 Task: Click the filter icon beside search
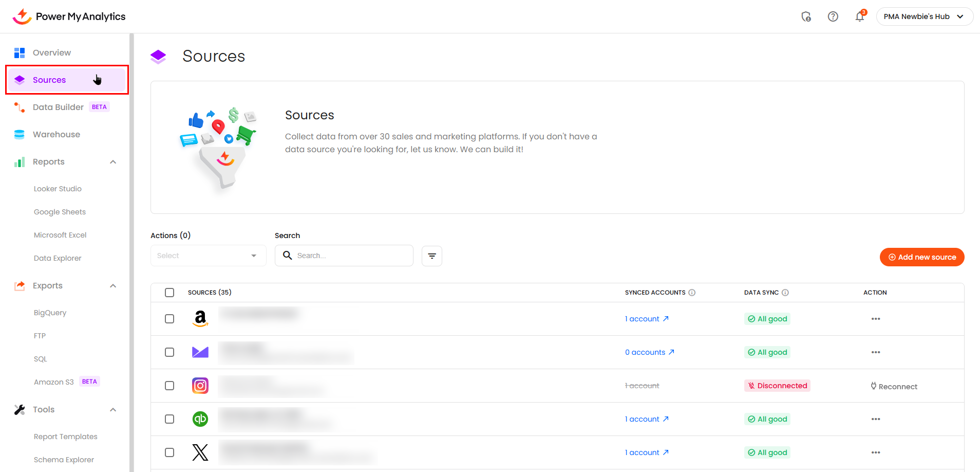pyautogui.click(x=431, y=256)
